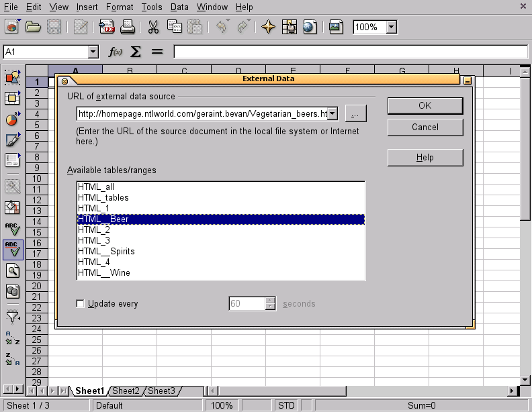Click the Undo arrow icon

(222, 27)
